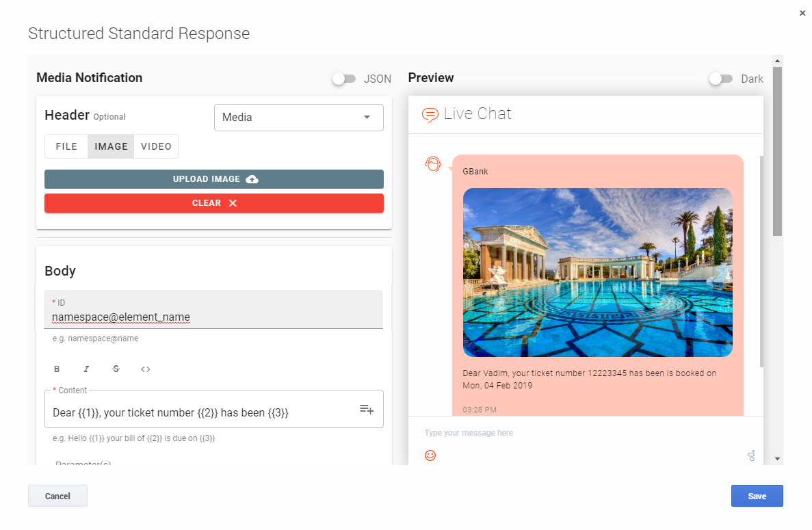812x530 pixels.
Task: Click the swimming pool image preview
Action: 597,272
